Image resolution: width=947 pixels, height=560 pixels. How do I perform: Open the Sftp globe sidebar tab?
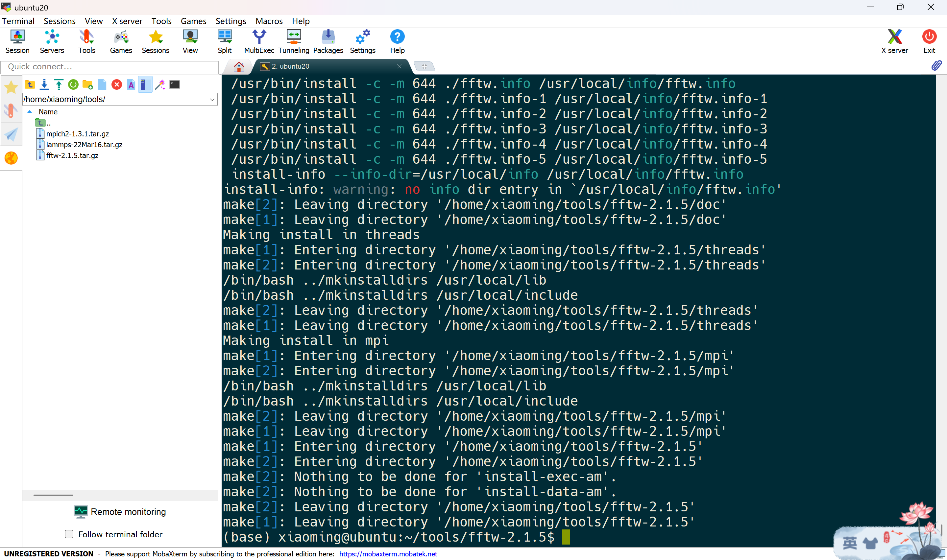click(x=11, y=158)
